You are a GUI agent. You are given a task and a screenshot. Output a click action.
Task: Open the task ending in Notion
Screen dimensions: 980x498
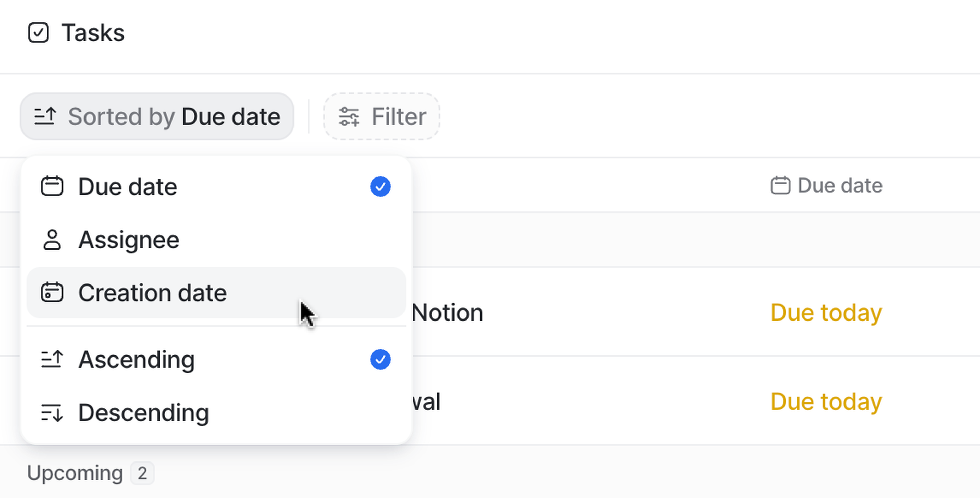coord(447,313)
